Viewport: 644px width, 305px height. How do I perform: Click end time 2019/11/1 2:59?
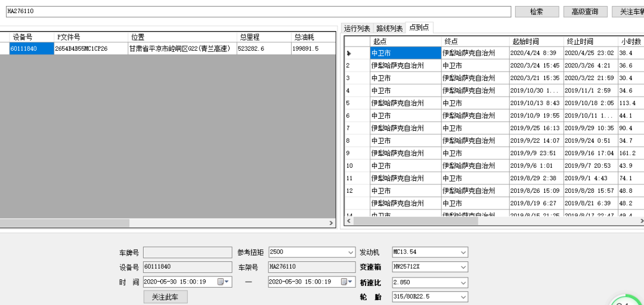pos(590,91)
